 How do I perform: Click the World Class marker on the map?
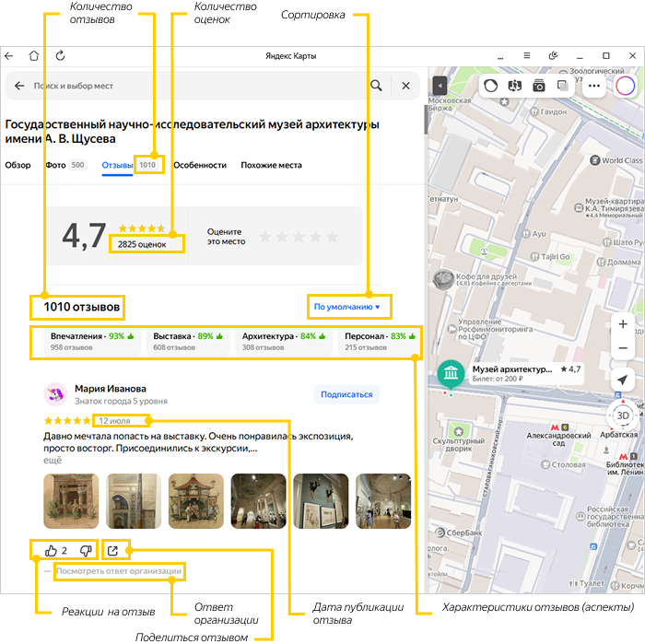pyautogui.click(x=616, y=160)
